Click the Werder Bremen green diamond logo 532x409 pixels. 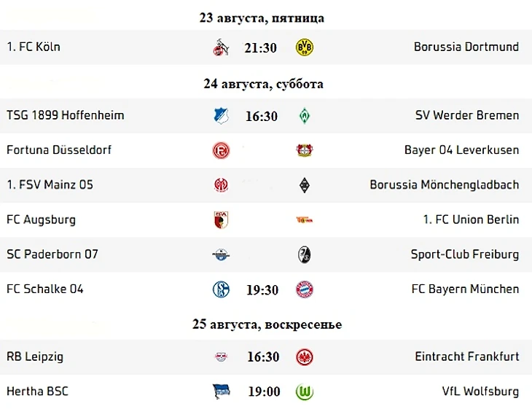coord(305,116)
